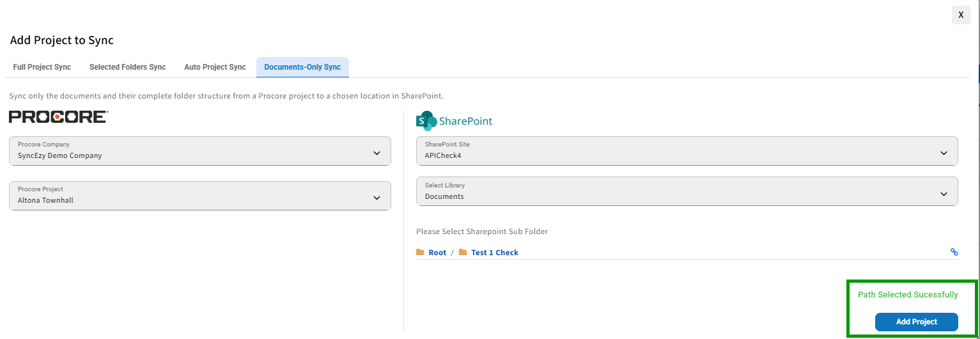This screenshot has height=339, width=980.
Task: Click the SyncEzy Demo Company value
Action: 59,155
